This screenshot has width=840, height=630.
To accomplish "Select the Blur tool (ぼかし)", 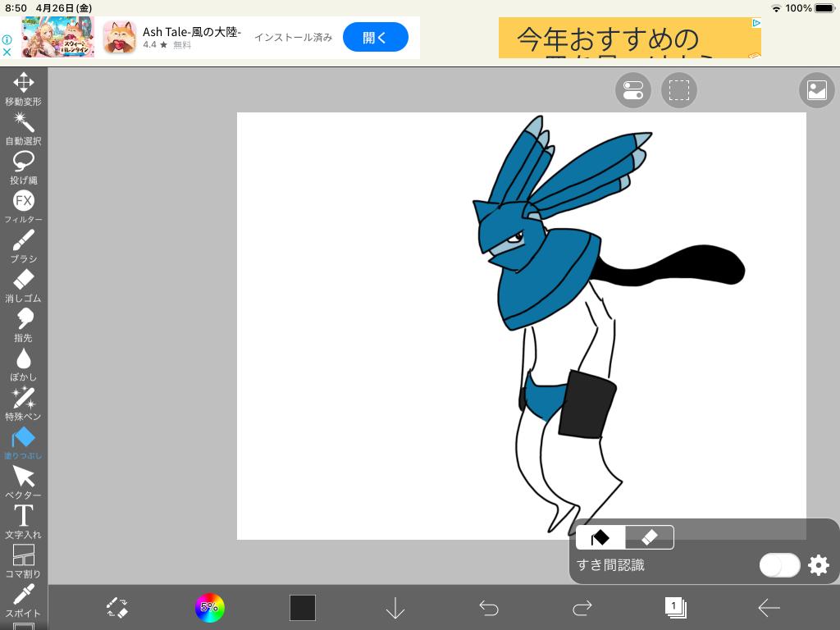I will point(23,363).
